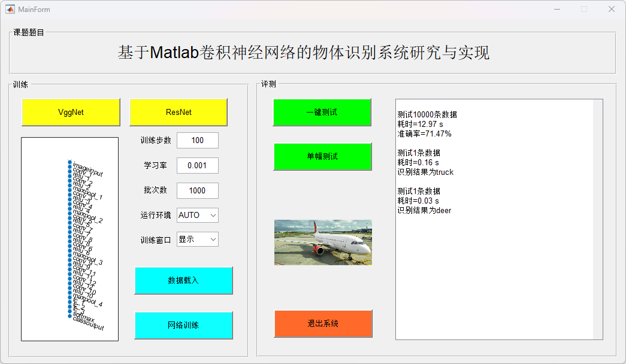Click the network layer graph plot
Screen dimensions: 626x364
pyautogui.click(x=70, y=239)
